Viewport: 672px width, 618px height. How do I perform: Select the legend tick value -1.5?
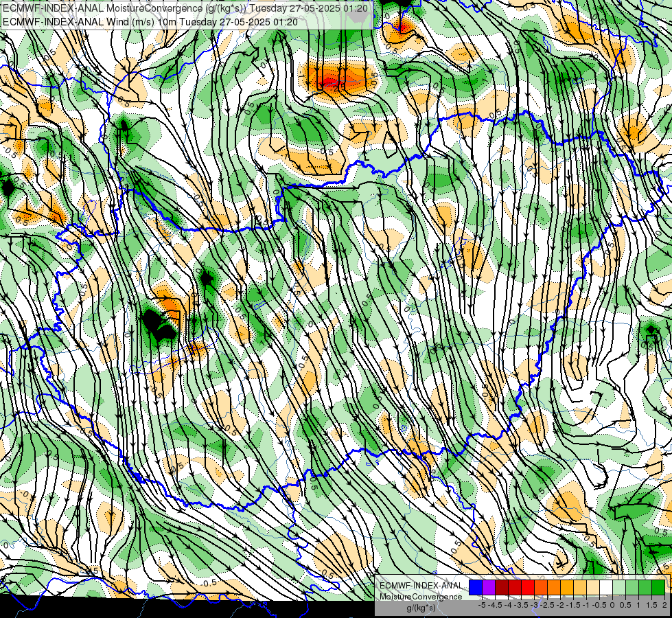click(x=573, y=605)
